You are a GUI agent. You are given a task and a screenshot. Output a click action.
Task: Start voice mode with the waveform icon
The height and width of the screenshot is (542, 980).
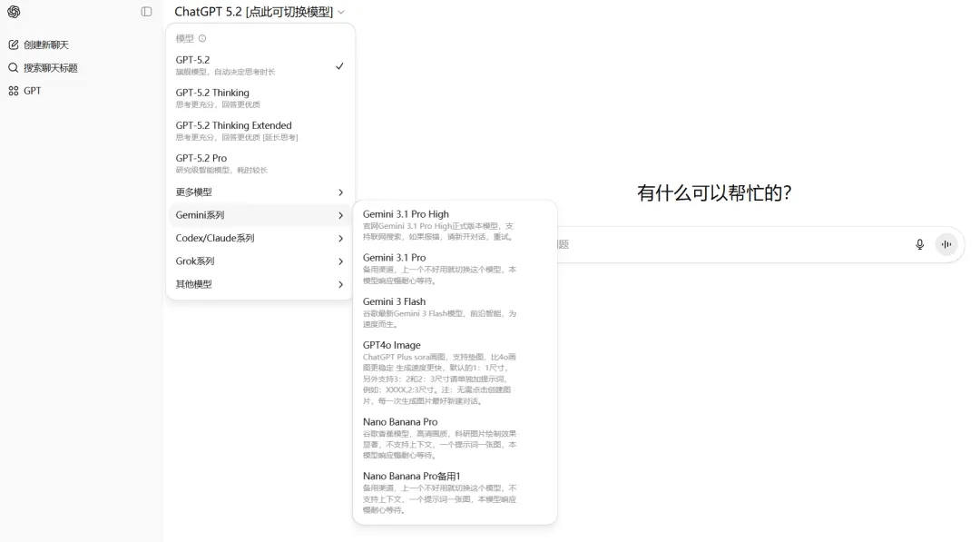tap(946, 244)
